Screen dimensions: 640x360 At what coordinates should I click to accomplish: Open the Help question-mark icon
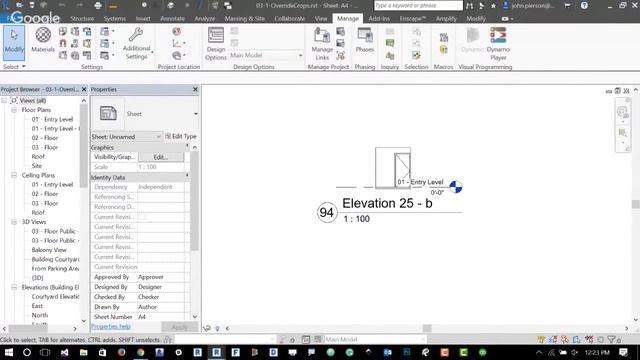584,6
